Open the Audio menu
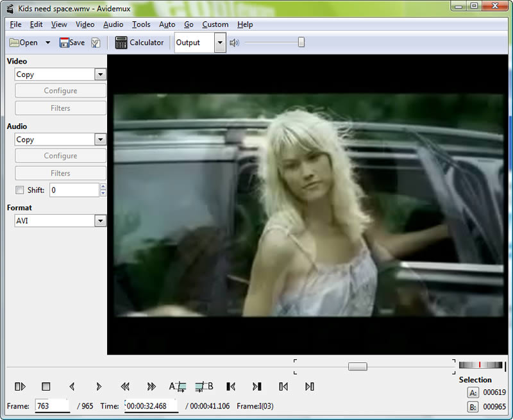This screenshot has height=420, width=513. [x=114, y=24]
